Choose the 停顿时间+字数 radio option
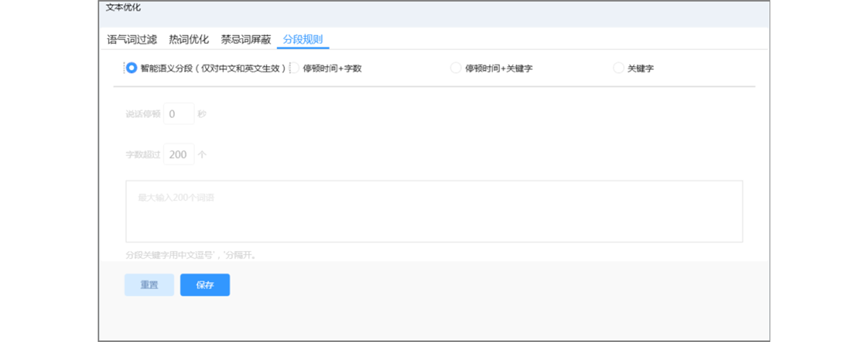868x342 pixels. (294, 68)
